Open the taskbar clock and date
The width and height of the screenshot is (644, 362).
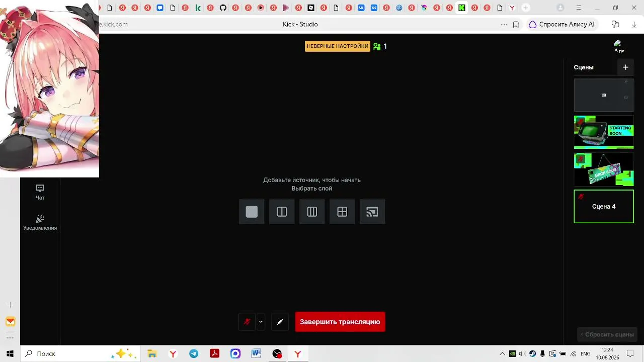[x=607, y=354]
